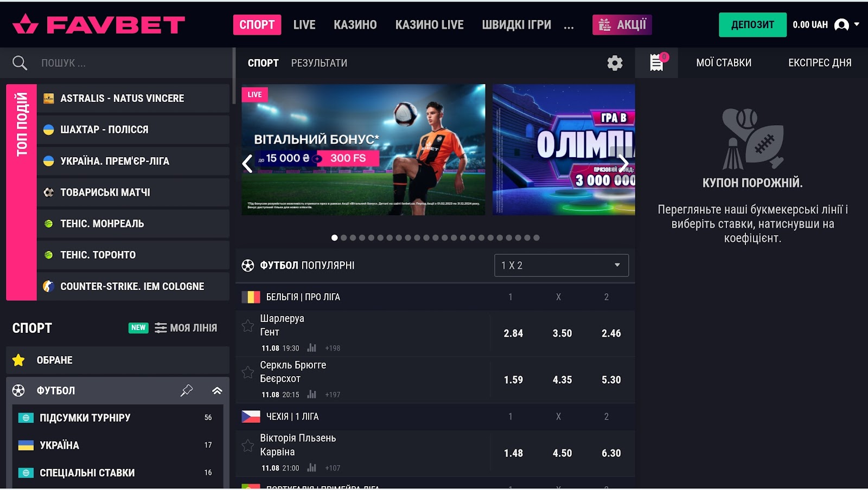The image size is (868, 490).
Task: Open the search magnifier icon
Action: pos(20,63)
